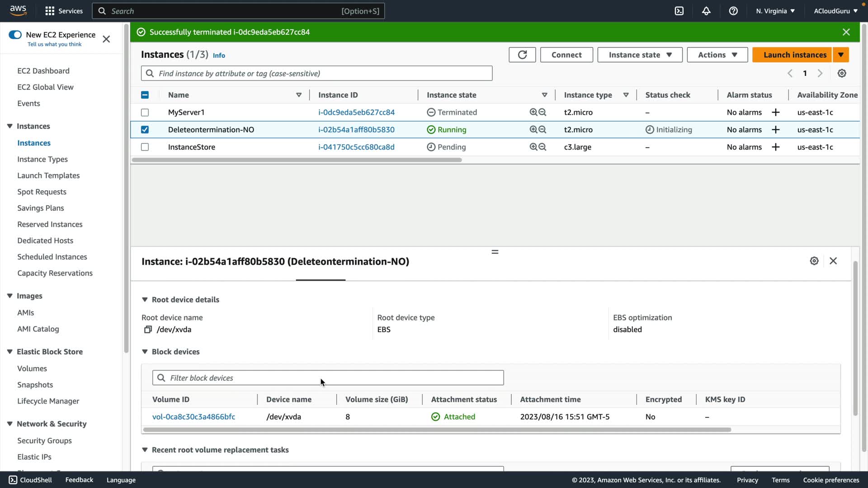Screen dimensions: 868x488
Task: Click the refresh instances icon button
Action: click(x=522, y=55)
